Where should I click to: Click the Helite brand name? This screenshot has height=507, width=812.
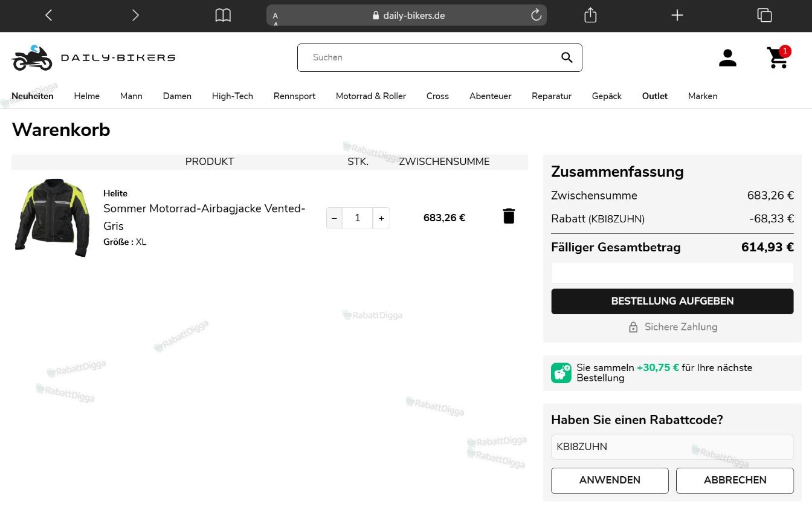[115, 193]
